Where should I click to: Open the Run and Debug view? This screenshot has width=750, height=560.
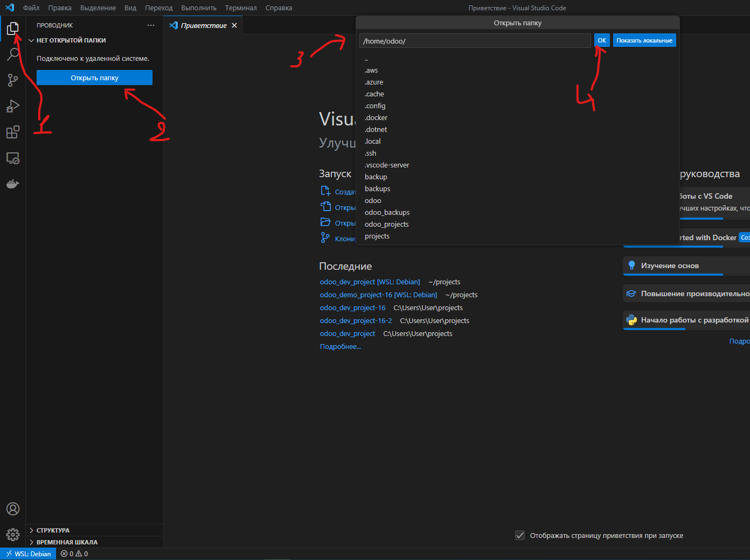(13, 106)
